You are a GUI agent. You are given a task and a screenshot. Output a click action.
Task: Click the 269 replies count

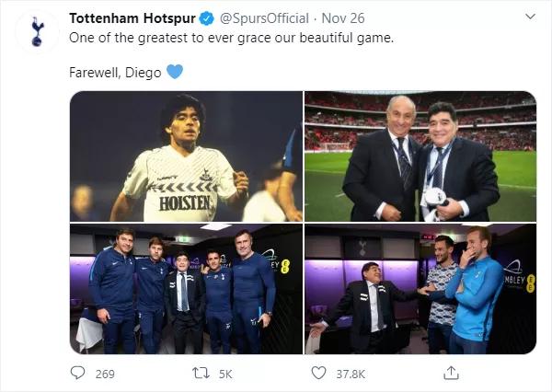104,374
